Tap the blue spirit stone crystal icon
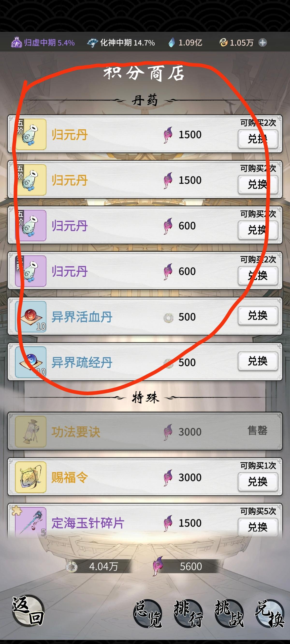 click(172, 42)
